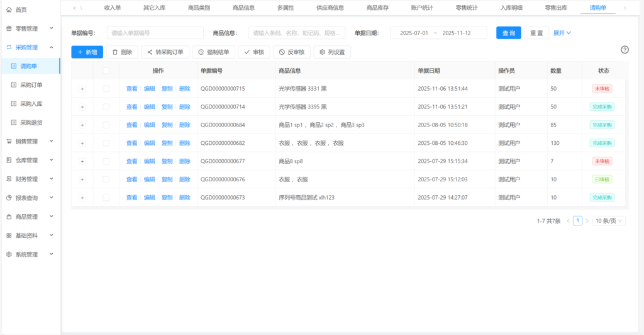This screenshot has height=335, width=644.
Task: Open the 10 条/页 page size dropdown
Action: tap(609, 221)
